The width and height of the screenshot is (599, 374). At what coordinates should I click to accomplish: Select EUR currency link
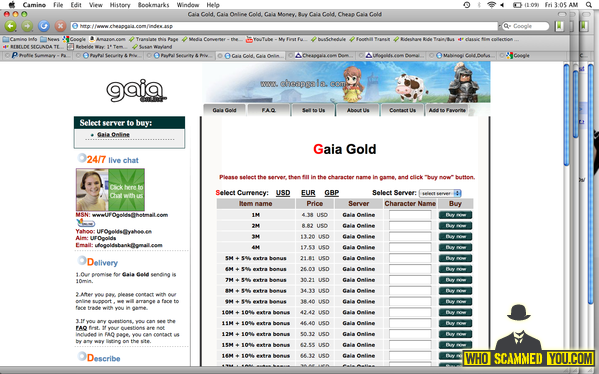308,193
